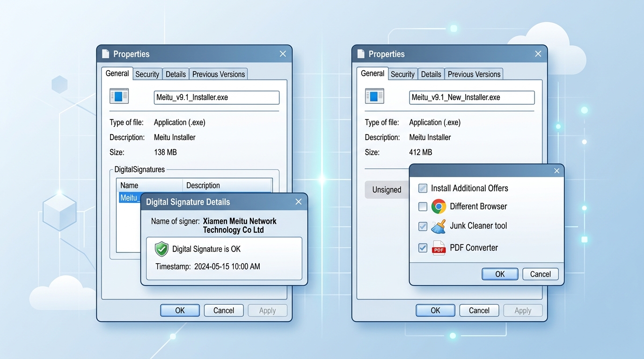This screenshot has height=359, width=644.
Task: Click the Name column header in signature list
Action: (x=149, y=185)
